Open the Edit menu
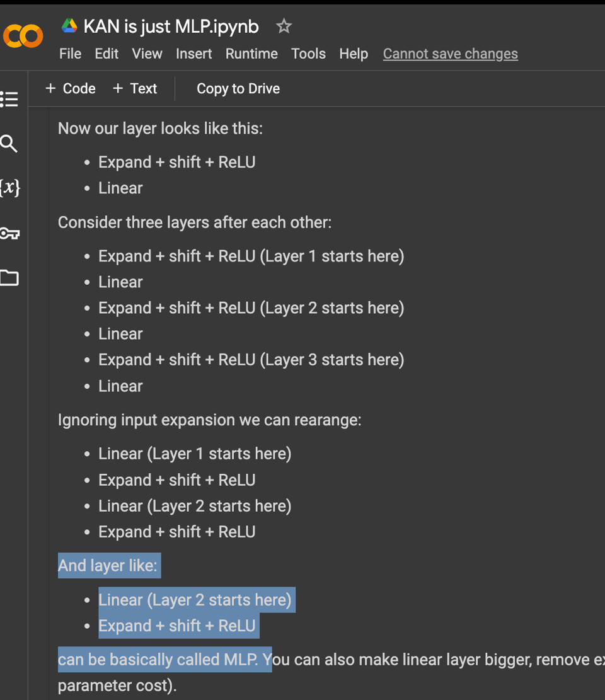605x700 pixels. pyautogui.click(x=107, y=54)
